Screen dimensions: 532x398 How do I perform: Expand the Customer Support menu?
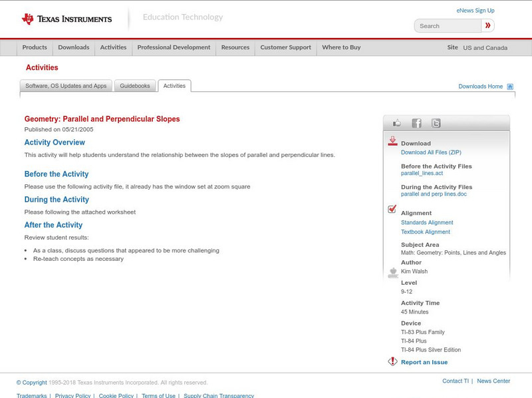click(x=285, y=47)
